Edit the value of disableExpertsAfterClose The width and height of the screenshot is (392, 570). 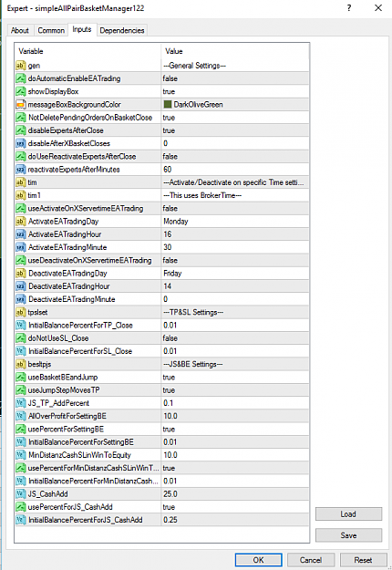pos(235,130)
